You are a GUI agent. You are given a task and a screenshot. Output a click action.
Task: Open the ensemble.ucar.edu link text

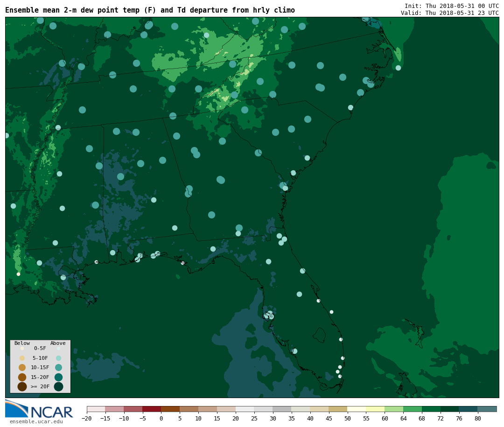[x=36, y=421]
